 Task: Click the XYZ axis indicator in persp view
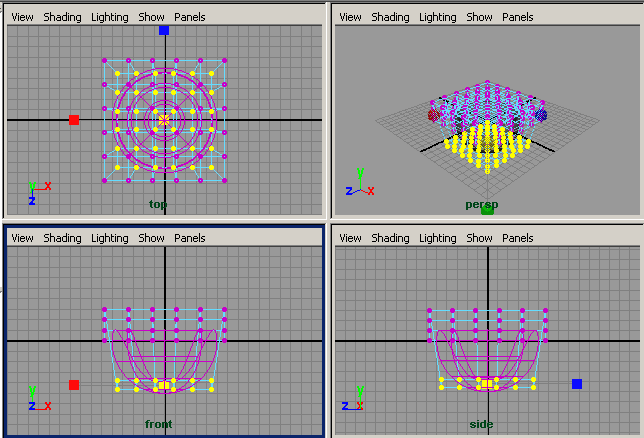pos(359,186)
